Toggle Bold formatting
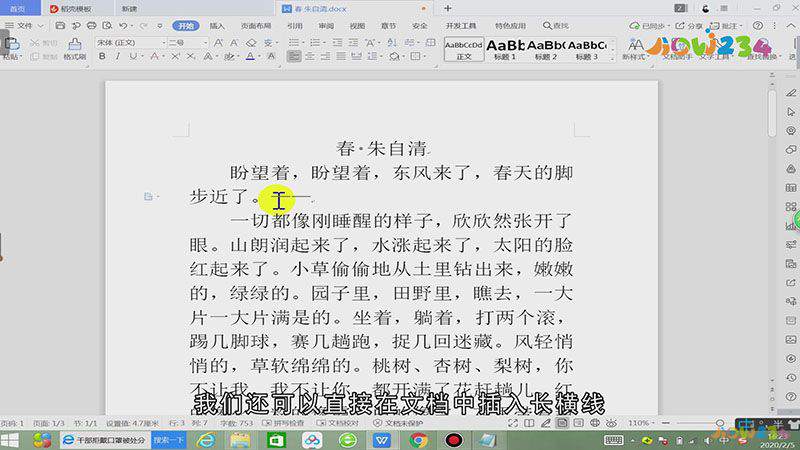The image size is (800, 450). [x=102, y=56]
